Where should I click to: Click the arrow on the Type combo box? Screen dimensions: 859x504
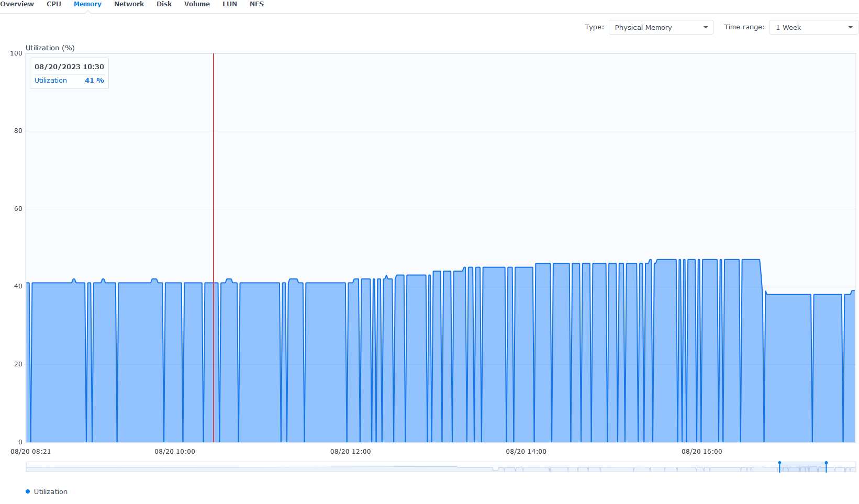pyautogui.click(x=705, y=27)
